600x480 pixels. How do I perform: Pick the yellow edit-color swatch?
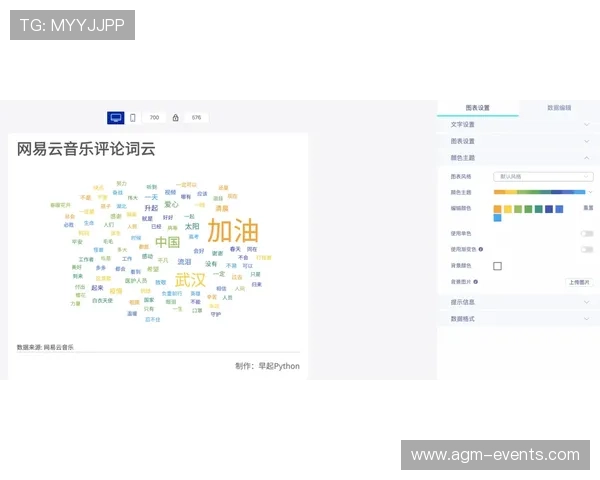[508, 209]
